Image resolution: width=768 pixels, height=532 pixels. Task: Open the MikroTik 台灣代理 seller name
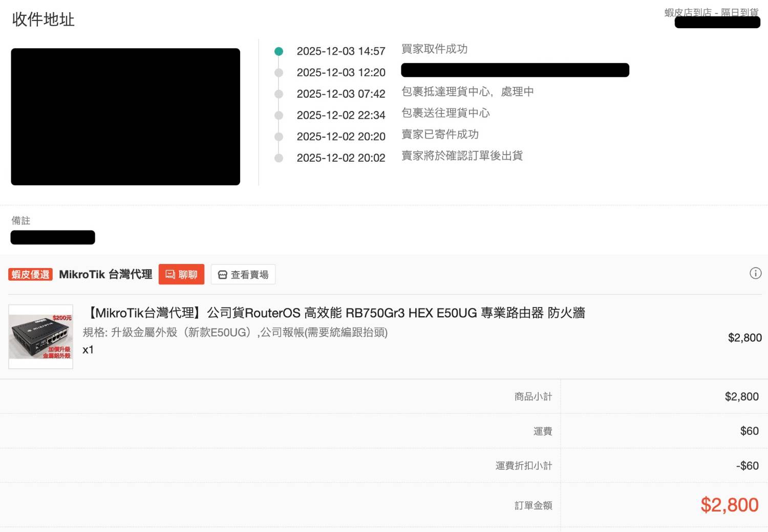click(105, 275)
